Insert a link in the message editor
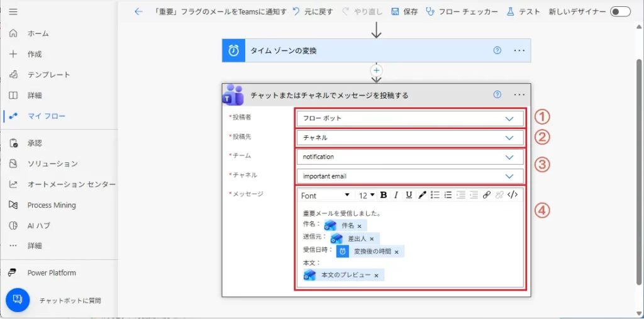This screenshot has width=644, height=319. (x=486, y=195)
